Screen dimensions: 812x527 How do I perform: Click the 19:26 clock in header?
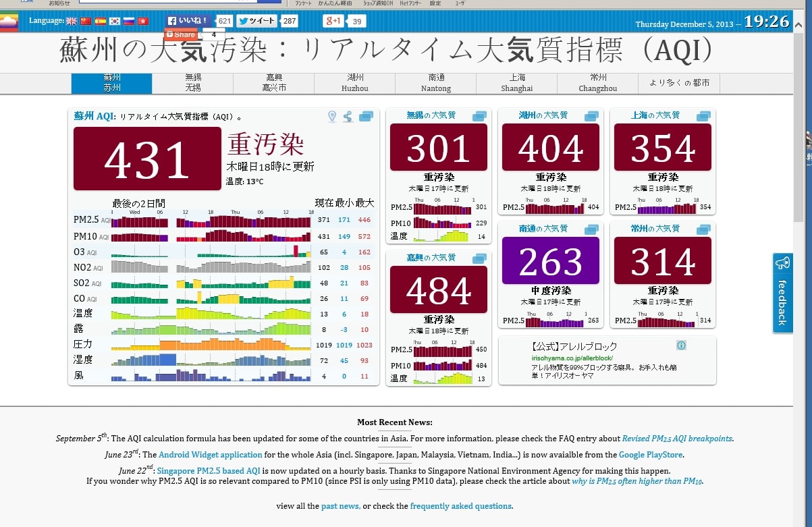point(767,22)
